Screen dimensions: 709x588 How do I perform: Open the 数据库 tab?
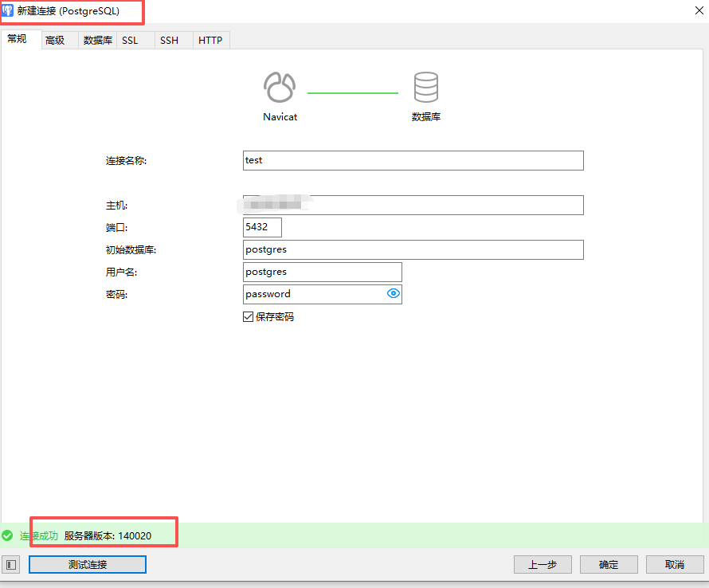pos(98,41)
